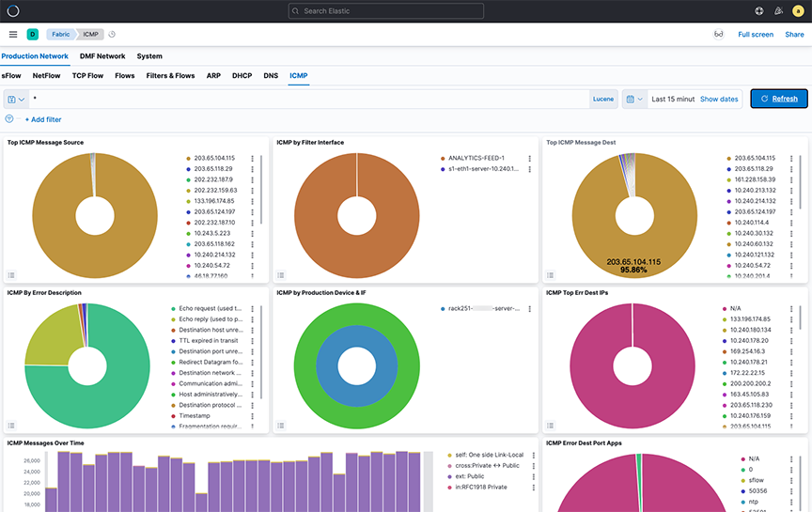Click the 10.243.5.223 legend label
This screenshot has height=512, width=812.
click(x=211, y=234)
